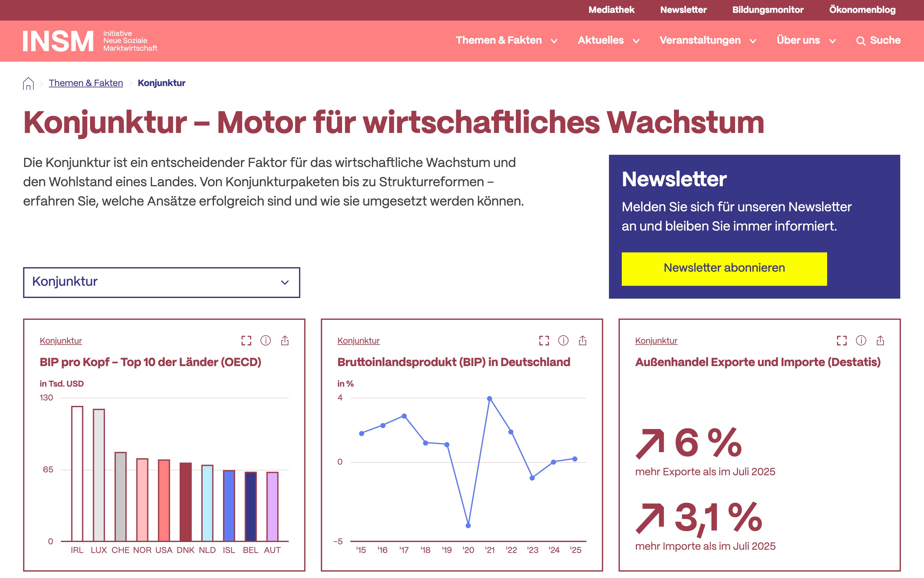Viewport: 924px width, 578px height.
Task: Click 'mehr Importe als im Juli 2025'
Action: coord(705,546)
